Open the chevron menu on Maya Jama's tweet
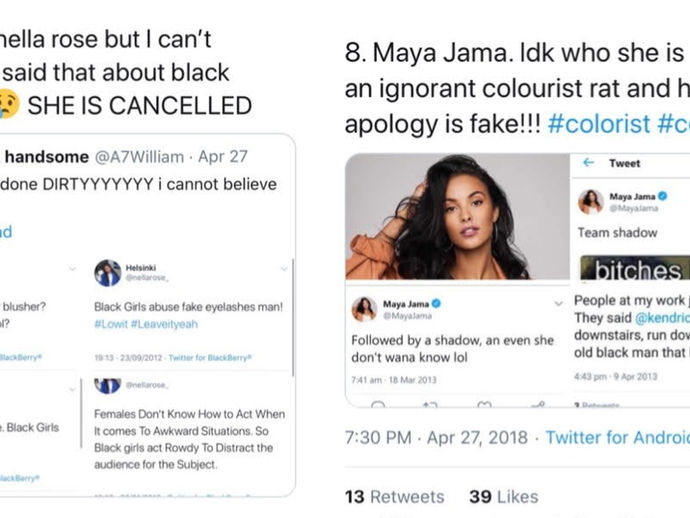Image resolution: width=690 pixels, height=518 pixels. tap(559, 303)
